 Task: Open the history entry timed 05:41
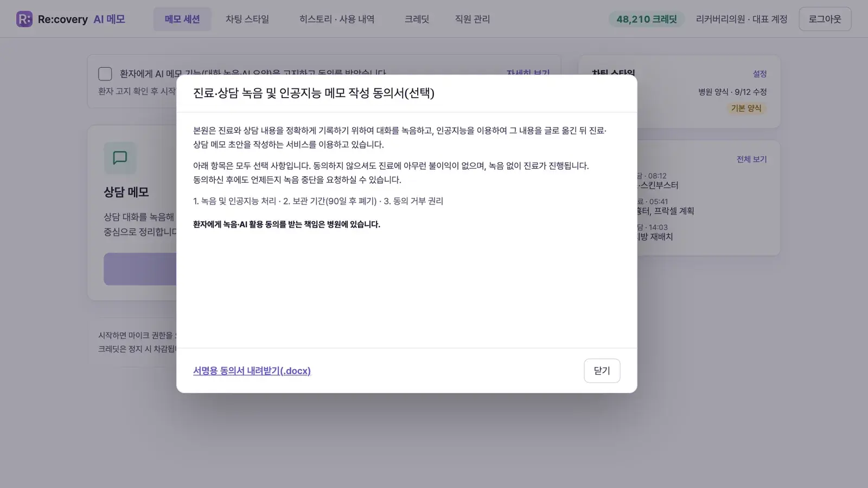point(665,206)
